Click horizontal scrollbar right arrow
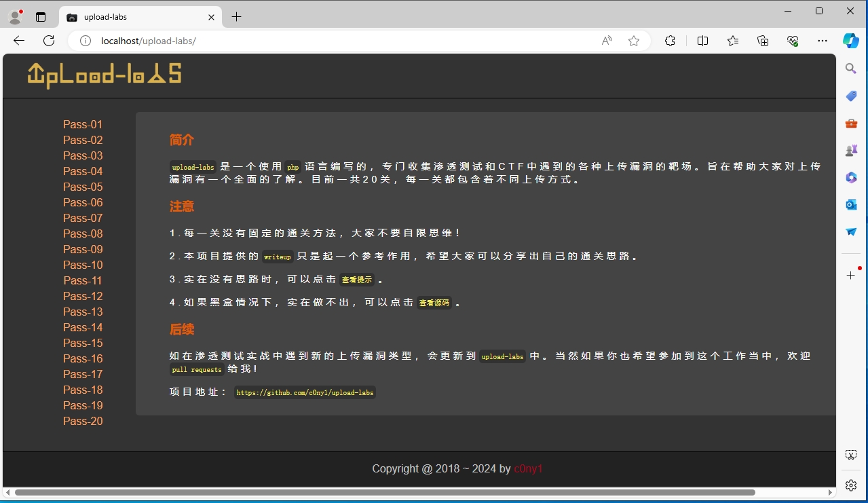868x503 pixels. click(x=831, y=492)
